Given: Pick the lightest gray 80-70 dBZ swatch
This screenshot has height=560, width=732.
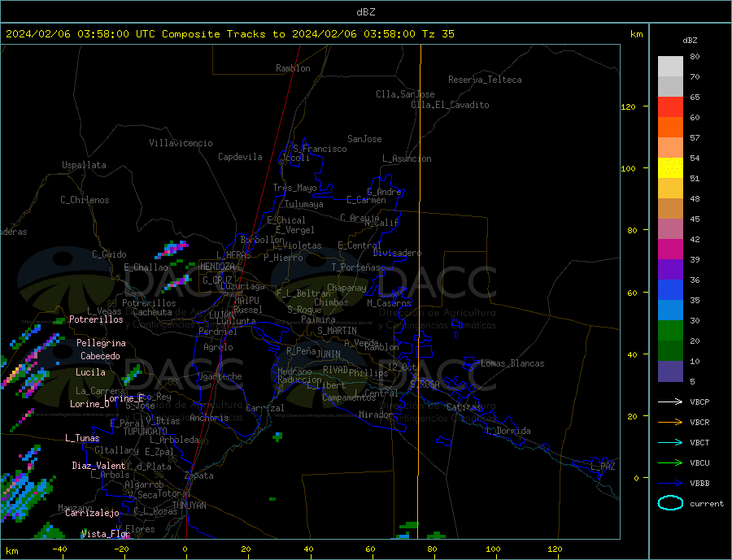Looking at the screenshot, I should click(x=670, y=67).
